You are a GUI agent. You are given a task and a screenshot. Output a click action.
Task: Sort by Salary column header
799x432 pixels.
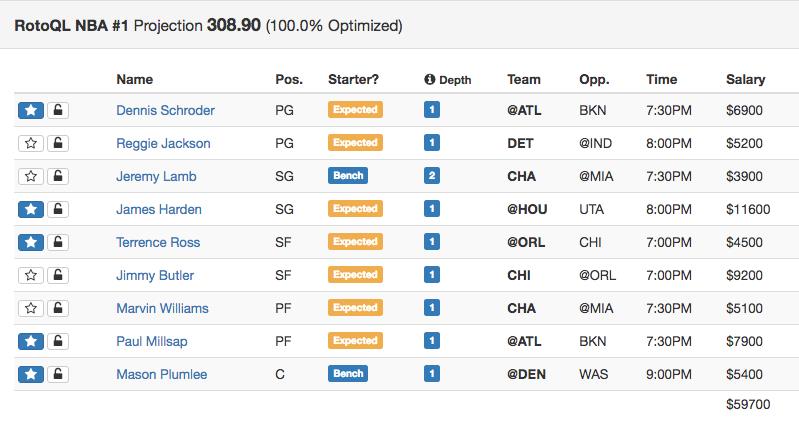[745, 79]
